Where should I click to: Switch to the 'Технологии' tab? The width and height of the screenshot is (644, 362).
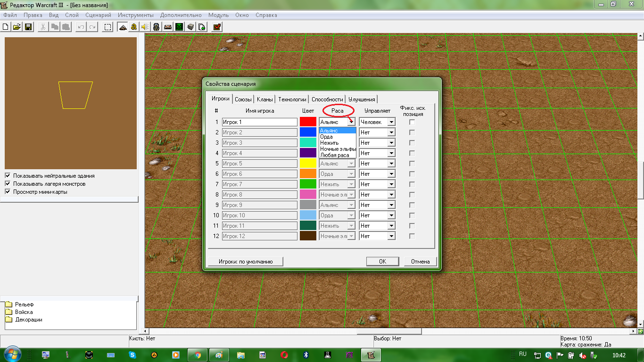click(x=292, y=99)
